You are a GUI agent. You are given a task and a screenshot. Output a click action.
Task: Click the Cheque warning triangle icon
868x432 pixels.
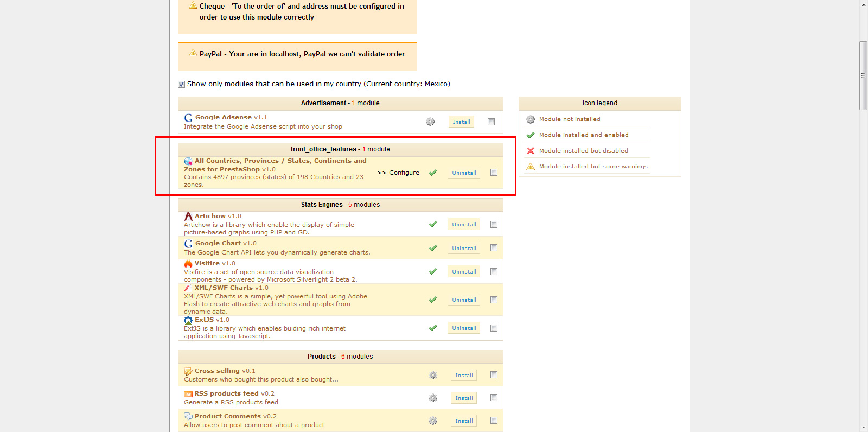point(193,5)
